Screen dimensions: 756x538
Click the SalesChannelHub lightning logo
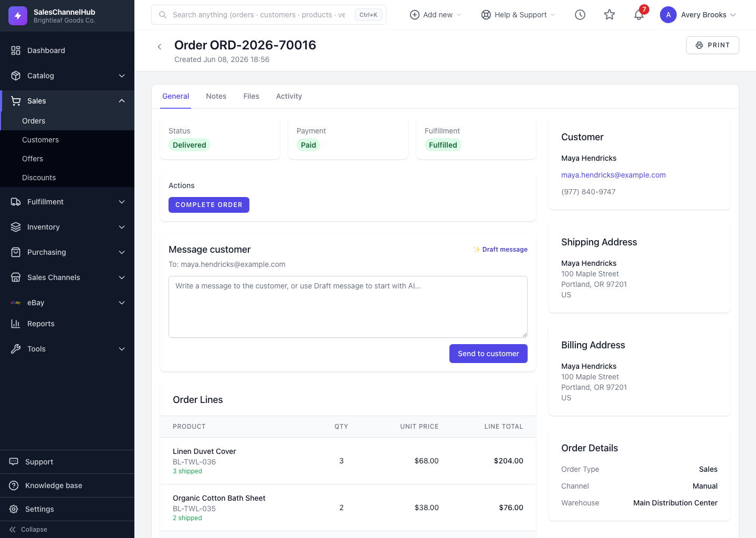click(x=18, y=16)
